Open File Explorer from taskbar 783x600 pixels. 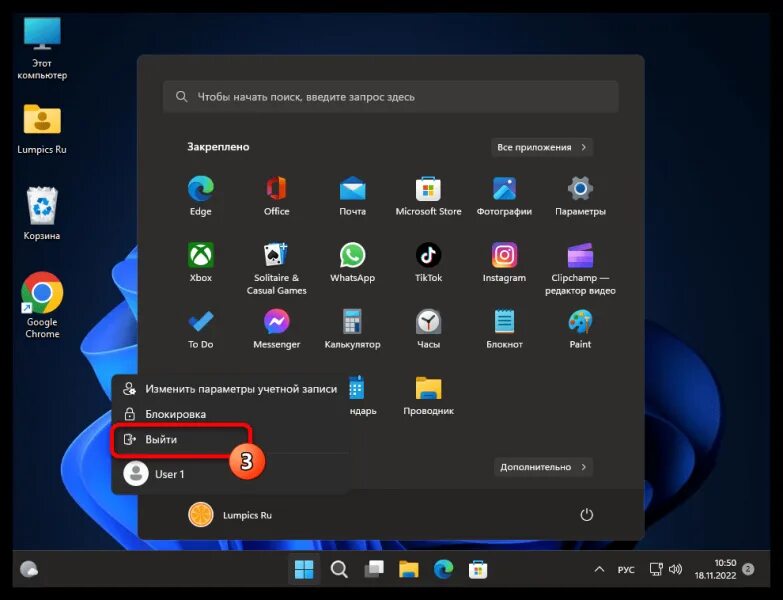click(x=408, y=569)
